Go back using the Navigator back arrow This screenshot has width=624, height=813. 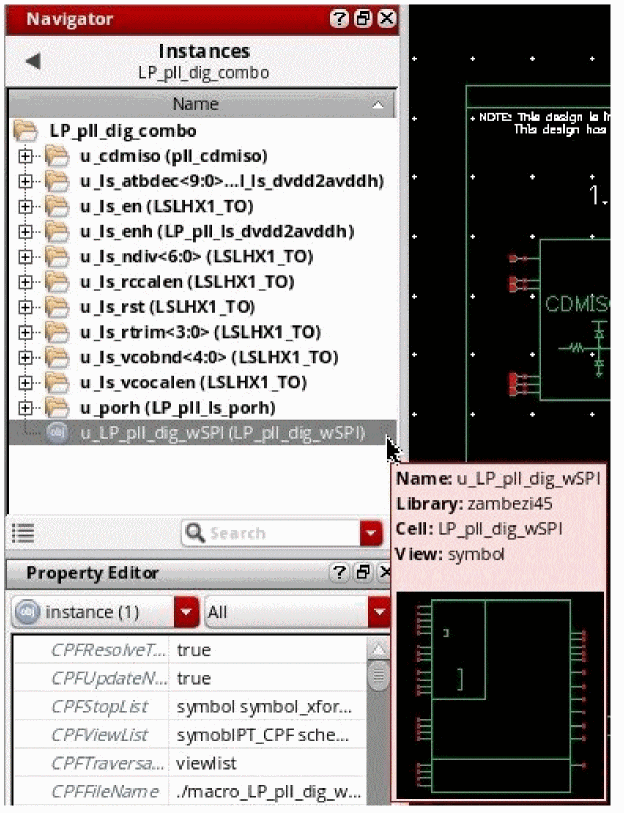33,61
